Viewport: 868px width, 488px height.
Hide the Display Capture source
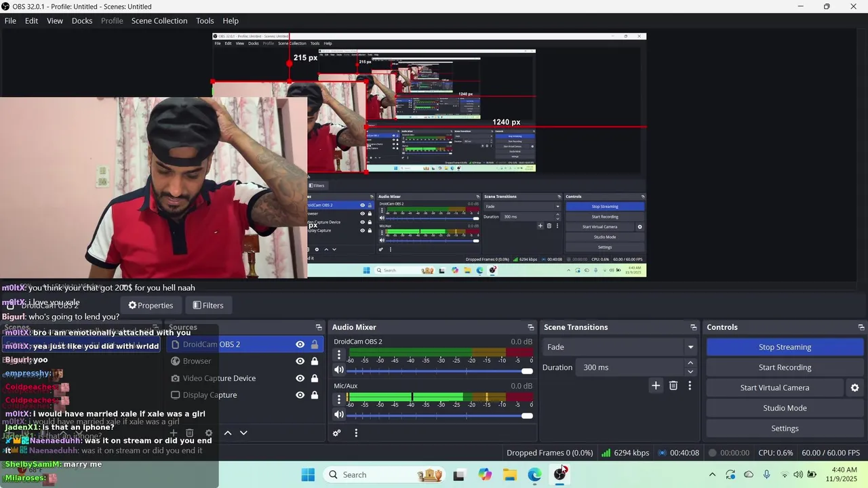[x=300, y=395]
